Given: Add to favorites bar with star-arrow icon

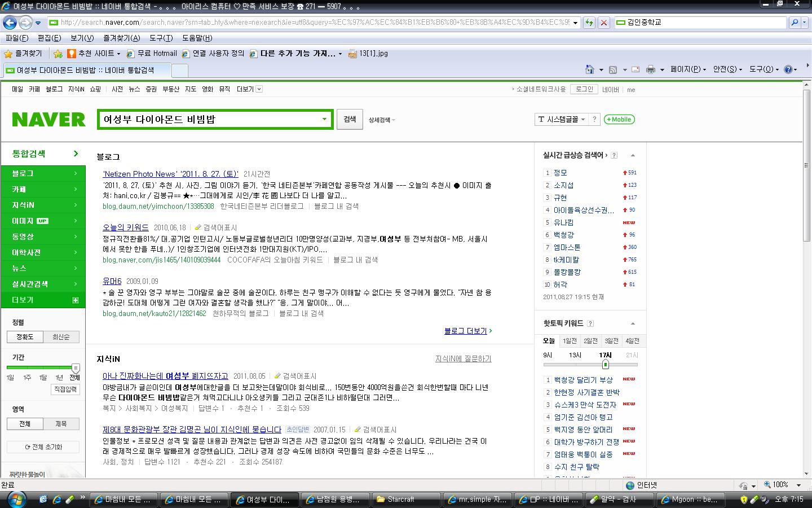Looking at the screenshot, I should click(58, 54).
